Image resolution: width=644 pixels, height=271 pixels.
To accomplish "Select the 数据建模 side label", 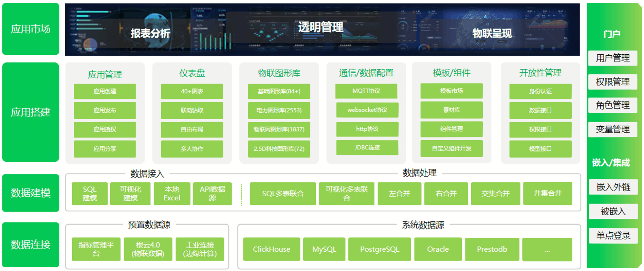I will click(x=31, y=193).
